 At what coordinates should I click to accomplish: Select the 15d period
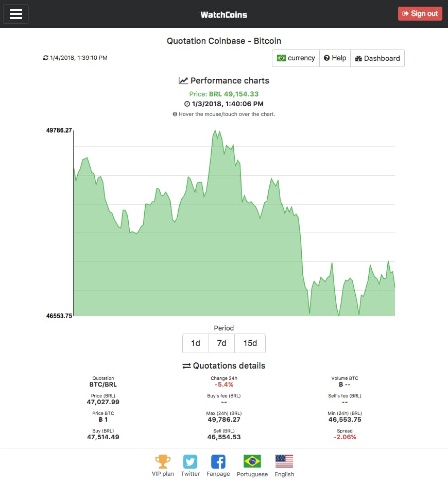click(x=250, y=343)
